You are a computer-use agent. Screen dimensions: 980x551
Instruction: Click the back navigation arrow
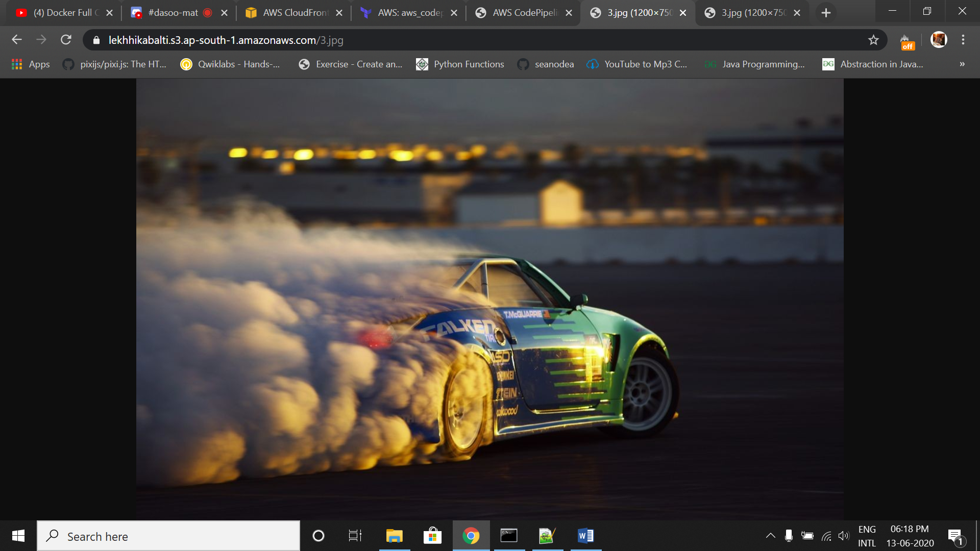coord(17,40)
